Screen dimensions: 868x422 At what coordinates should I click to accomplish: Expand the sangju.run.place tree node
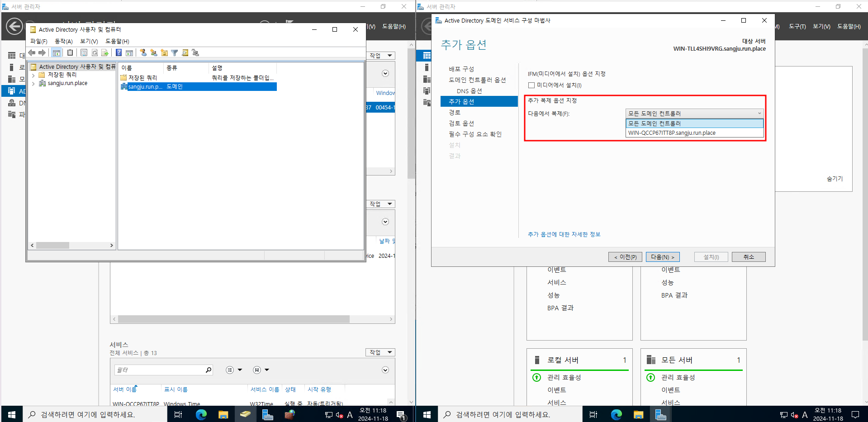33,84
